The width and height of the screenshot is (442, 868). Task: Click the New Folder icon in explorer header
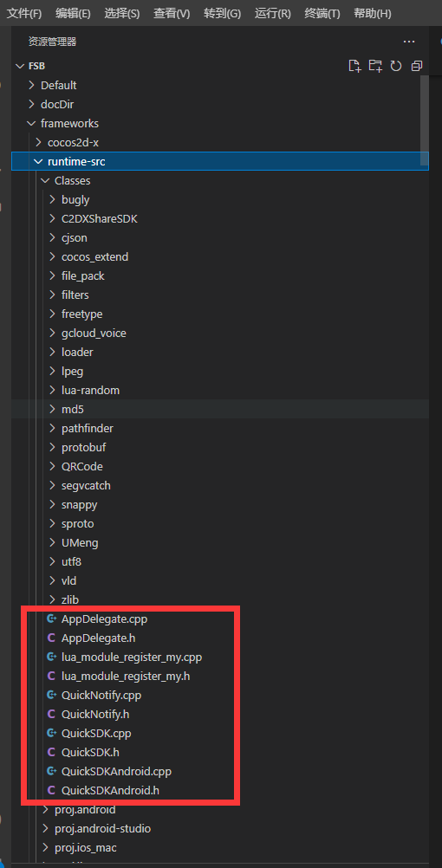(375, 66)
